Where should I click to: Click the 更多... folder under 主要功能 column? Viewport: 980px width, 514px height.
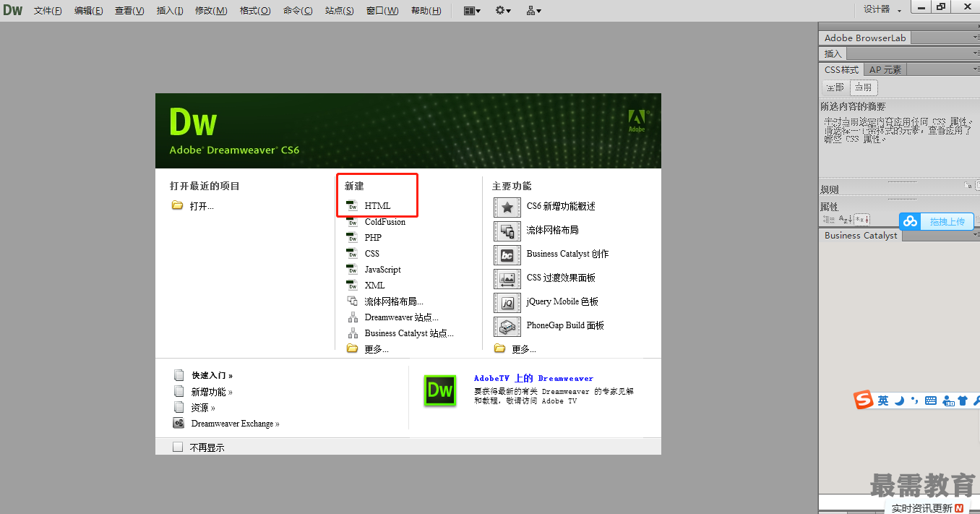(x=515, y=349)
